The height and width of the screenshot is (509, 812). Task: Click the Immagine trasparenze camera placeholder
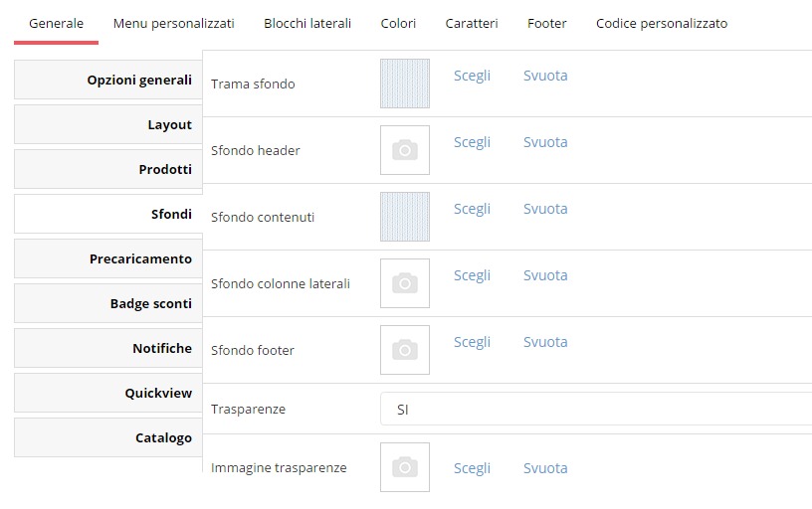(405, 467)
